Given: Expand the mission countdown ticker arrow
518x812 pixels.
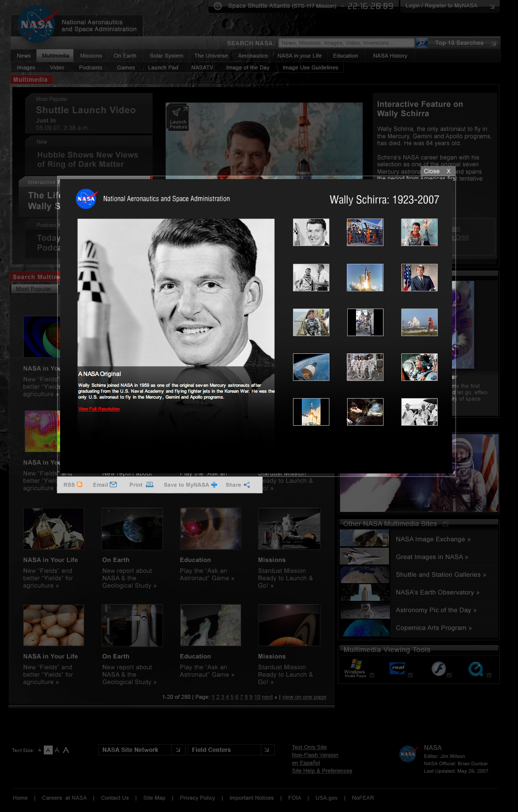Looking at the screenshot, I should (218, 6).
